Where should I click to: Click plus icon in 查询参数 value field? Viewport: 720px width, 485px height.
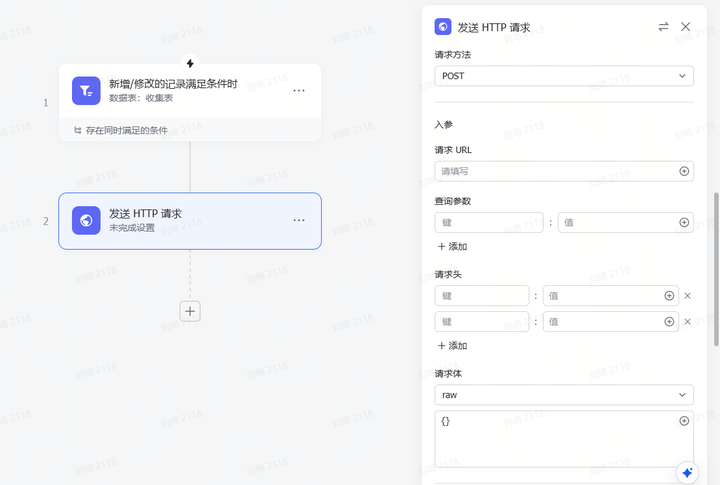click(x=684, y=222)
